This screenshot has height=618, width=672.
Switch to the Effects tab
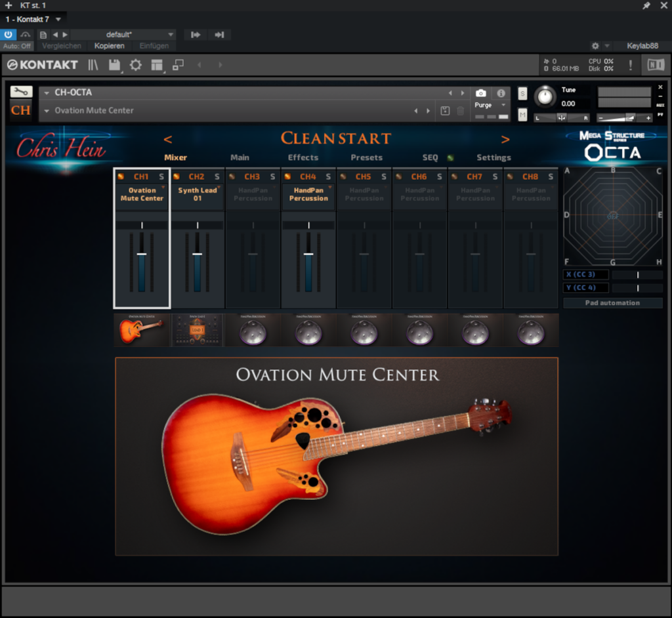coord(303,157)
